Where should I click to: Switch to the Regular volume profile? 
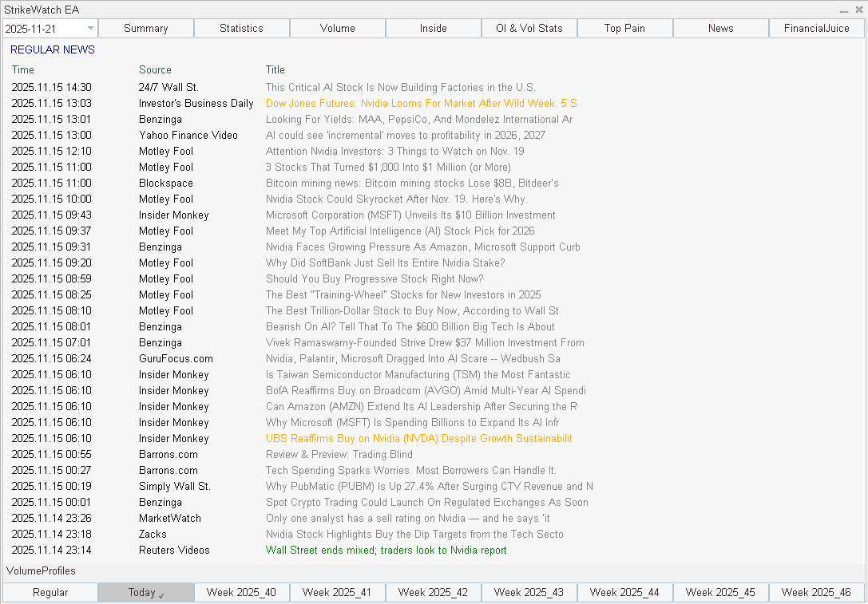click(x=50, y=592)
